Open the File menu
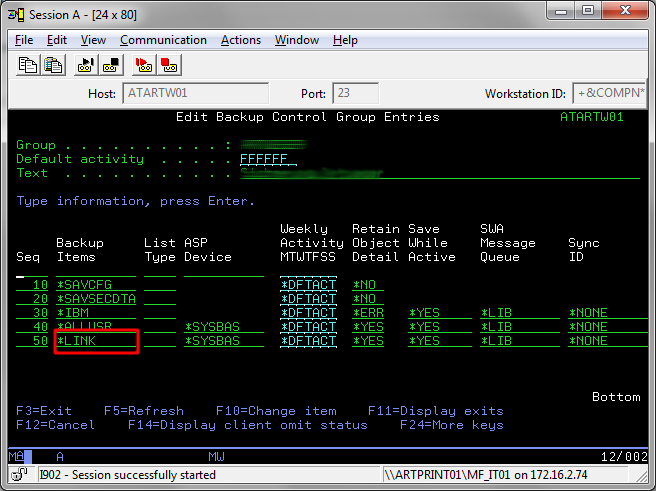The height and width of the screenshot is (491, 656). (x=24, y=40)
